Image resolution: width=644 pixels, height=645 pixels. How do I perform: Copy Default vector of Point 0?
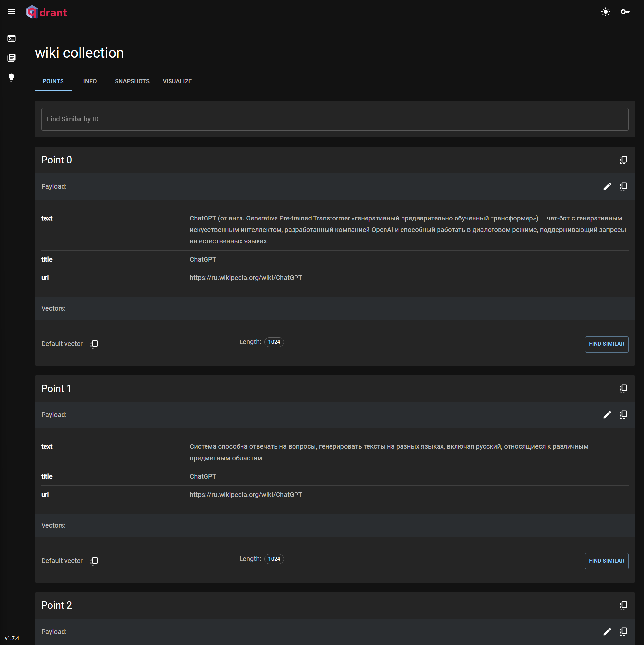click(x=94, y=344)
